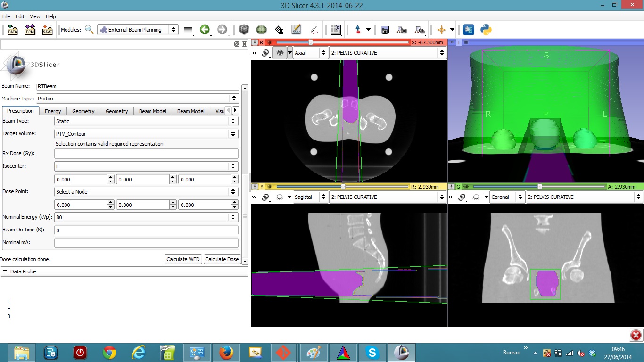The image size is (644, 362).
Task: Toggle Sagittal slice visibility eye icon
Action: (x=280, y=197)
